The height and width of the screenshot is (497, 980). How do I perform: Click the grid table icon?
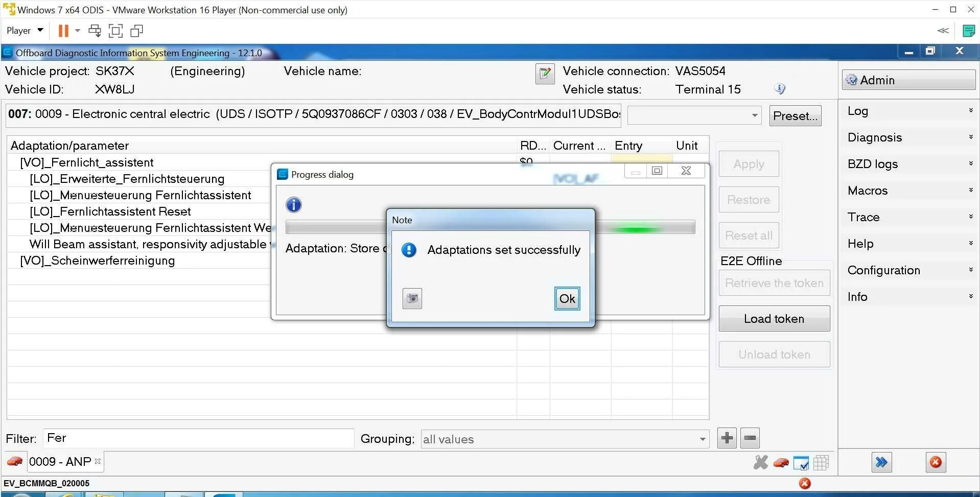[x=821, y=463]
